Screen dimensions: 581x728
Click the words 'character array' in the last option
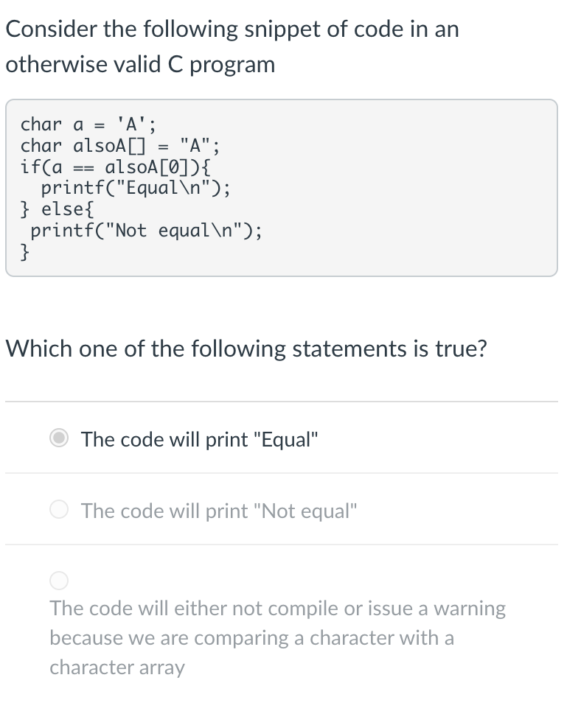[117, 668]
